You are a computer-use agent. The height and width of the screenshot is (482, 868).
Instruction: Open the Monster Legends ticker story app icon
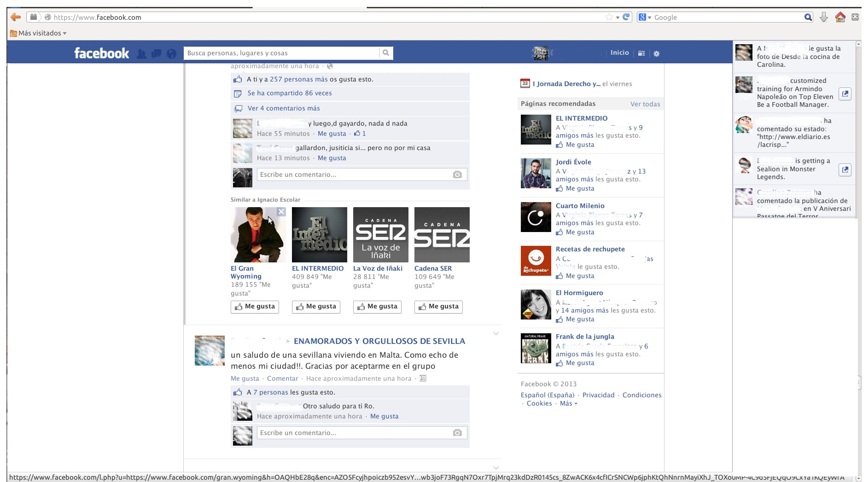click(845, 169)
